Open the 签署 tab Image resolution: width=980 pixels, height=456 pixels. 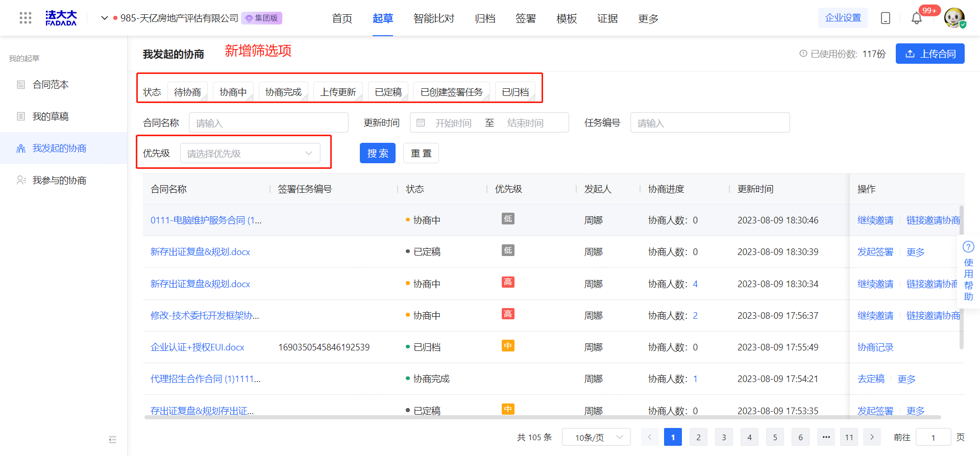526,18
